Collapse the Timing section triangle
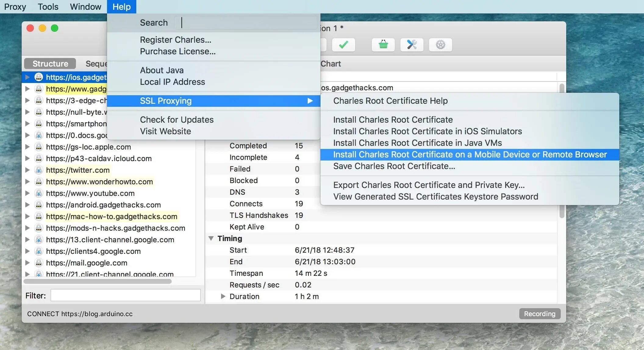Screen dimensions: 644x350 [211, 238]
